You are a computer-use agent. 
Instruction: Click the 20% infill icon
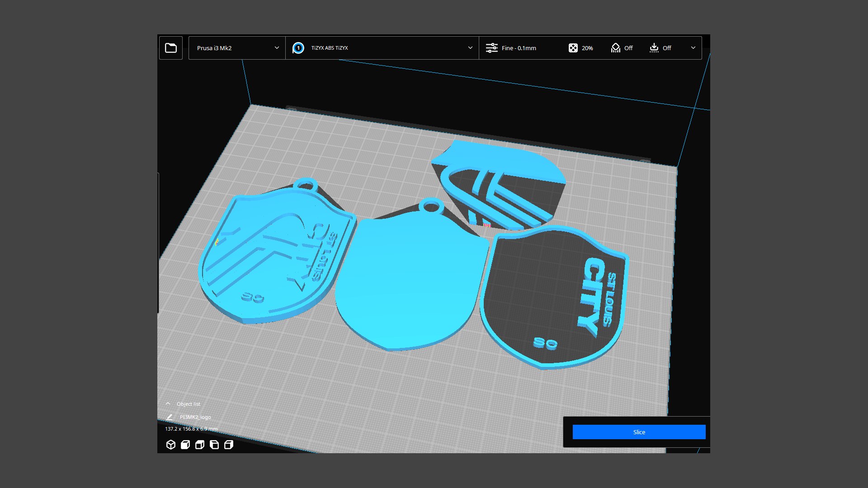(573, 48)
